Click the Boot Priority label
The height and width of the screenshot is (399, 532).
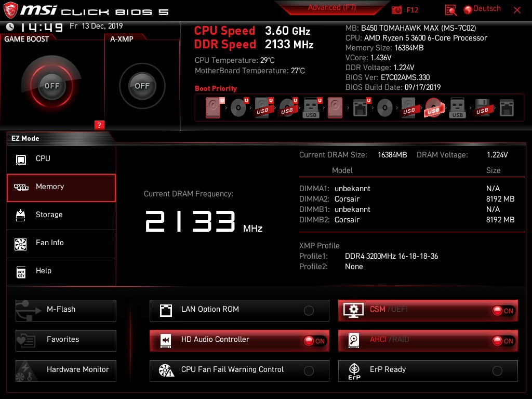(x=216, y=88)
